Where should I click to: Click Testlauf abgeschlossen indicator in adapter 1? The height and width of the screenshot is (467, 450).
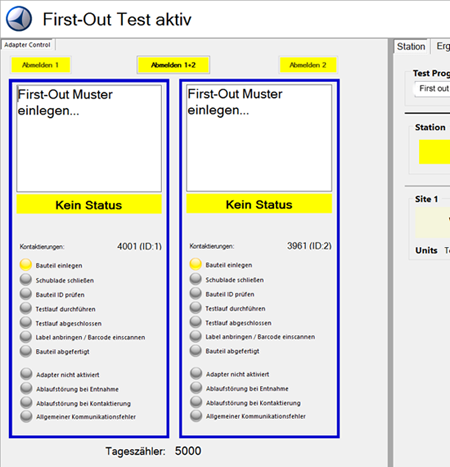(26, 322)
